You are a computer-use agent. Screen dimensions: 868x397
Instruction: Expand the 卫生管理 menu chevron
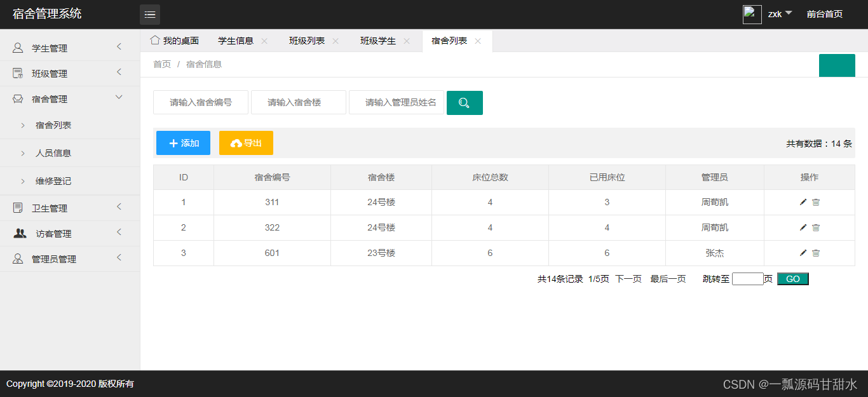(119, 207)
